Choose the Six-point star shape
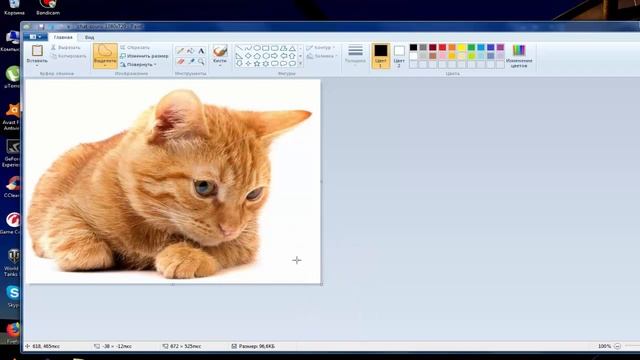 tap(266, 64)
